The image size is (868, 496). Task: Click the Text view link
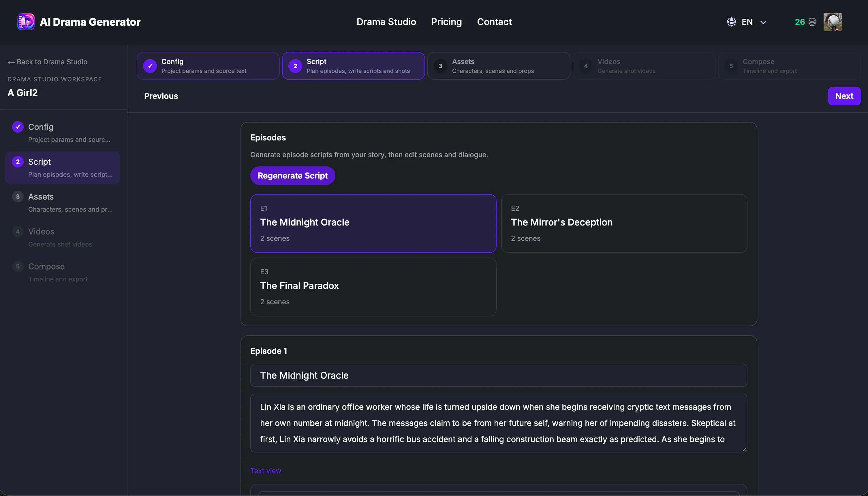coord(266,470)
